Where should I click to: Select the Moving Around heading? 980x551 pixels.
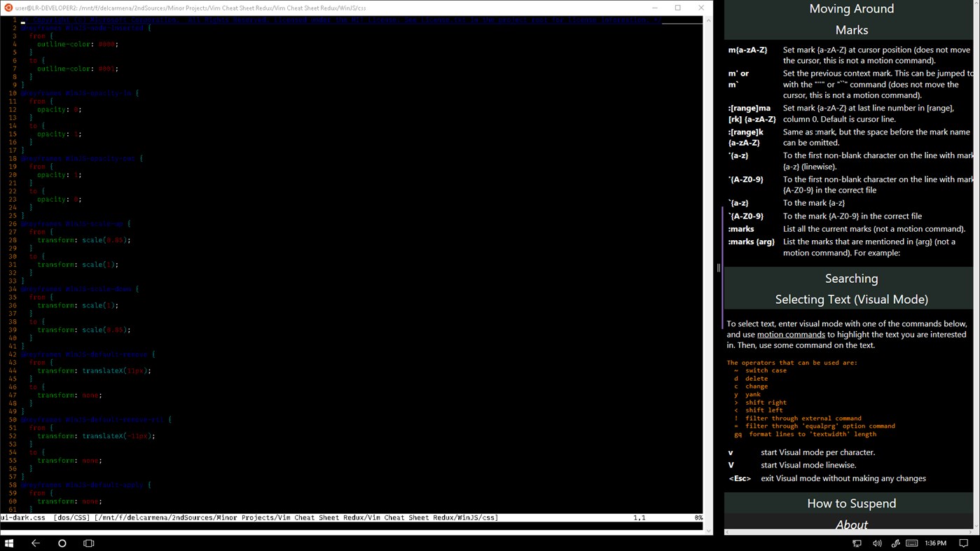tap(851, 8)
